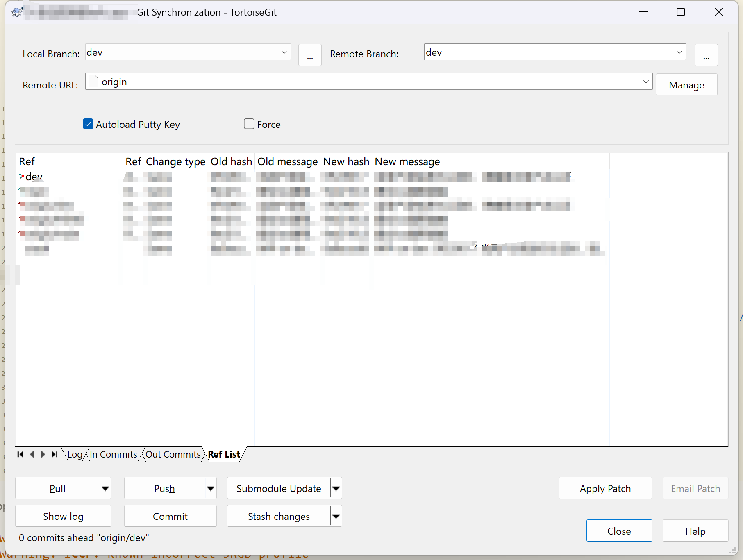Go to previous tab using left arrow

32,454
